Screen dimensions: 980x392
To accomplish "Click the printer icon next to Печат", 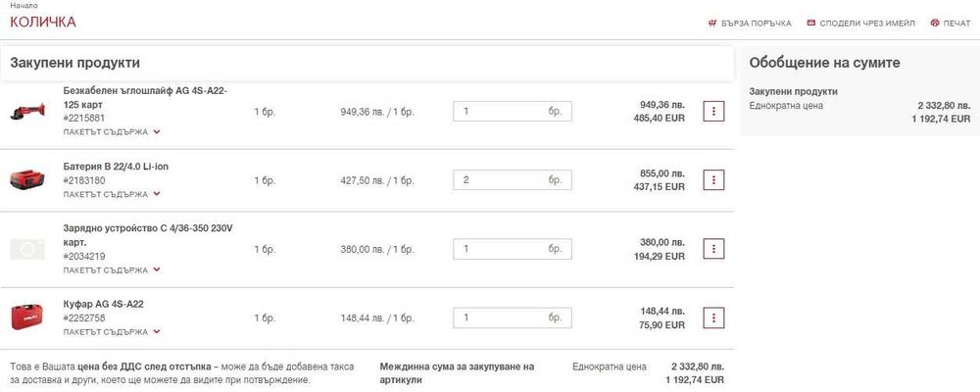I will pyautogui.click(x=934, y=24).
